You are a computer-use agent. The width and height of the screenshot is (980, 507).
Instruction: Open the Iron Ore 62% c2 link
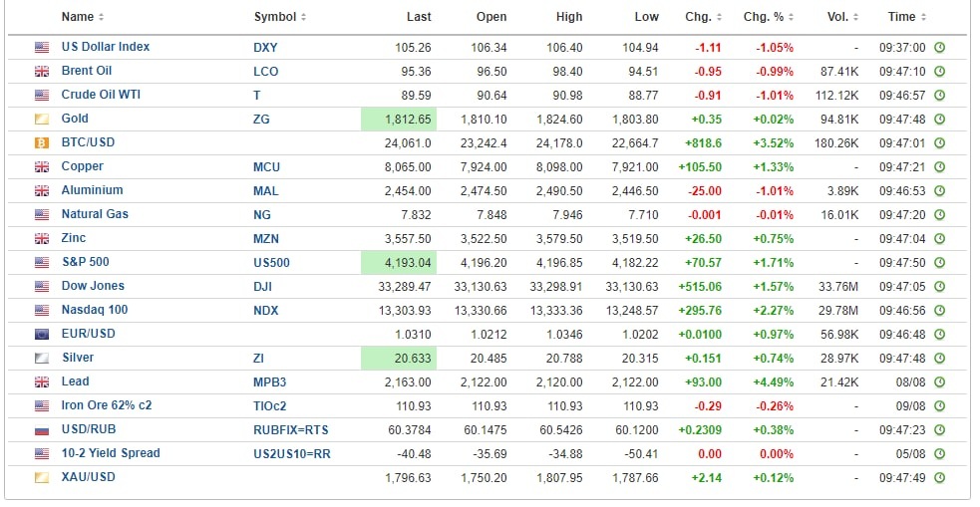(107, 405)
